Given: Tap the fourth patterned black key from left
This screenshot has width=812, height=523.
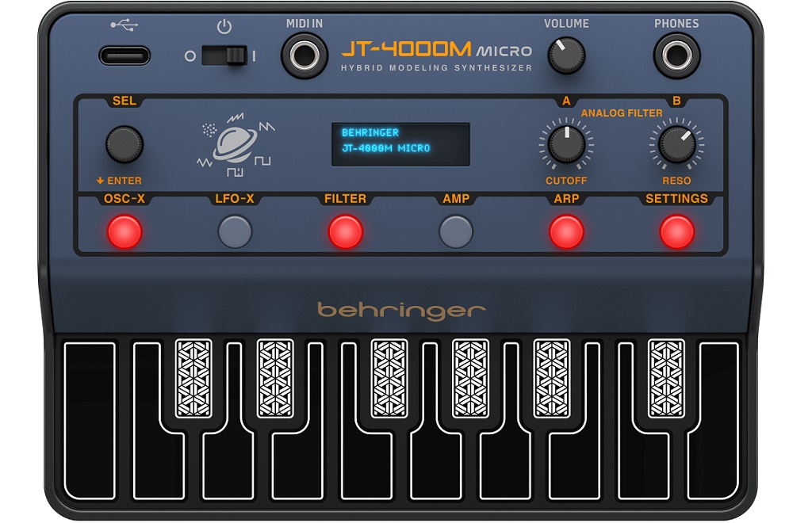Looking at the screenshot, I should [470, 378].
